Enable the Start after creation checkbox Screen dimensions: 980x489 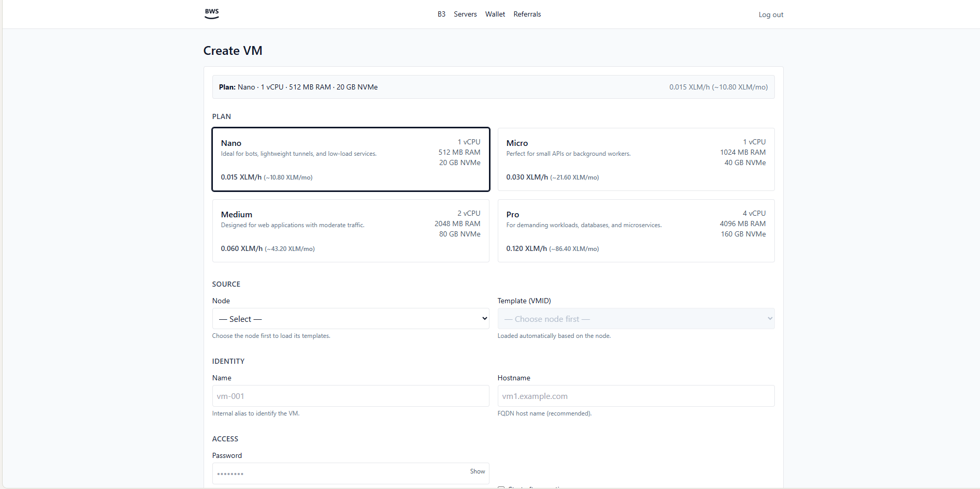(x=501, y=487)
